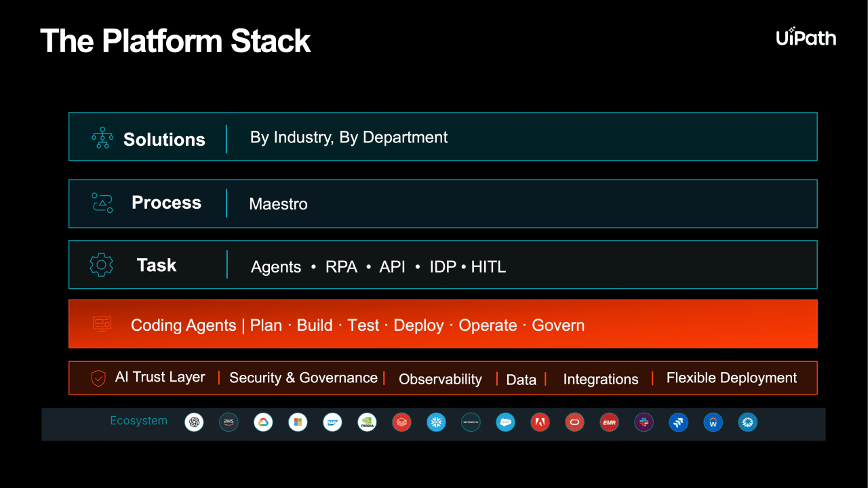Click the UiPath logo
Screen dimensions: 868x488
coord(806,37)
